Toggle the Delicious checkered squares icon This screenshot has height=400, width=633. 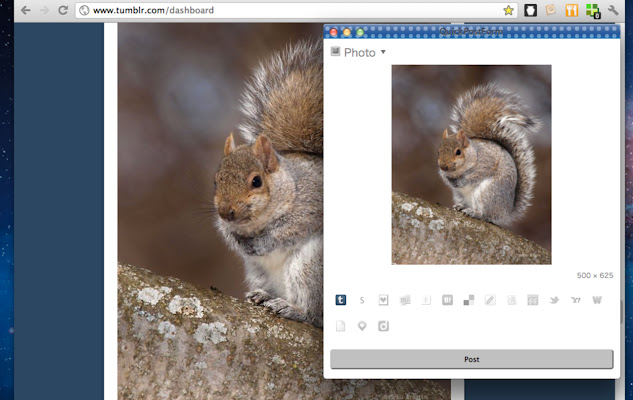click(468, 300)
